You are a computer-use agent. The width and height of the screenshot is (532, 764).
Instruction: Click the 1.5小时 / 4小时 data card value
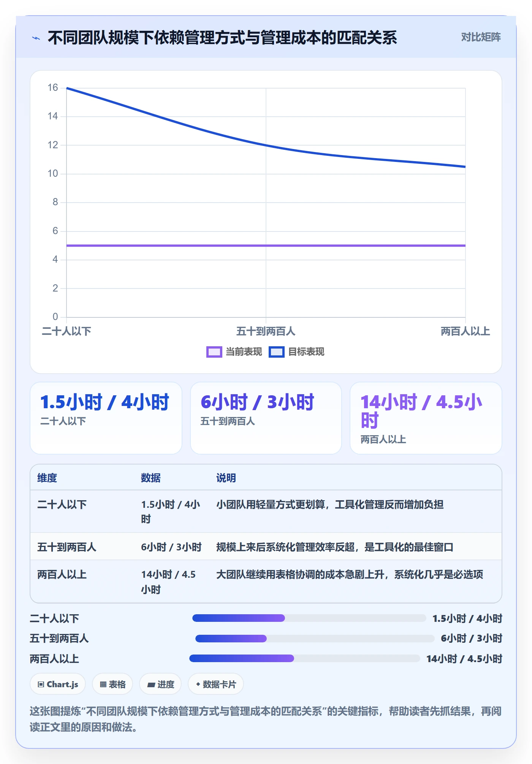tap(104, 402)
